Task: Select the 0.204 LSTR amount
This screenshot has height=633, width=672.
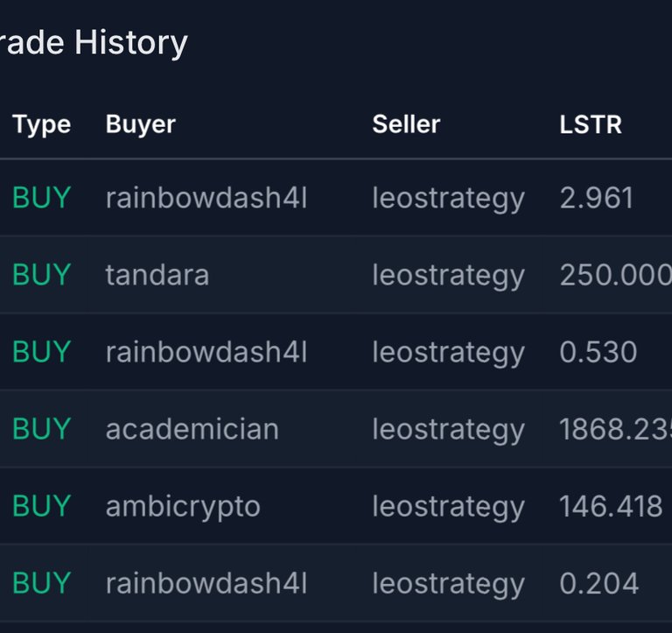Action: pyautogui.click(x=598, y=584)
